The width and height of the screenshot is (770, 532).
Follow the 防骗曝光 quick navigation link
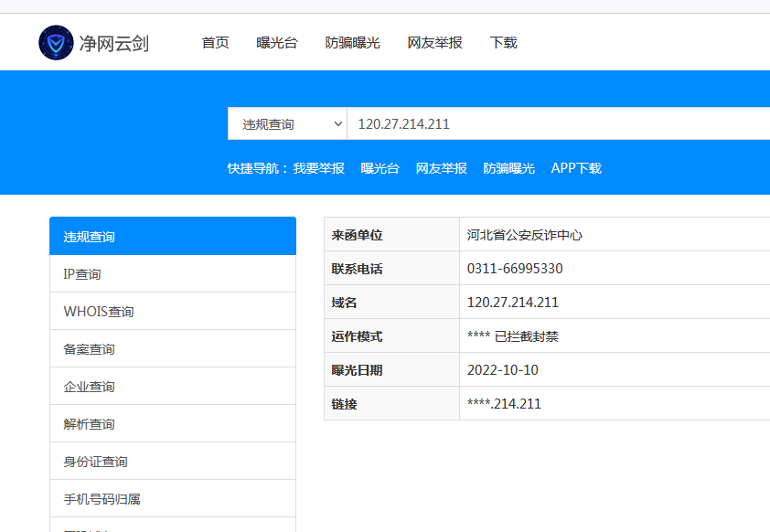tap(508, 168)
